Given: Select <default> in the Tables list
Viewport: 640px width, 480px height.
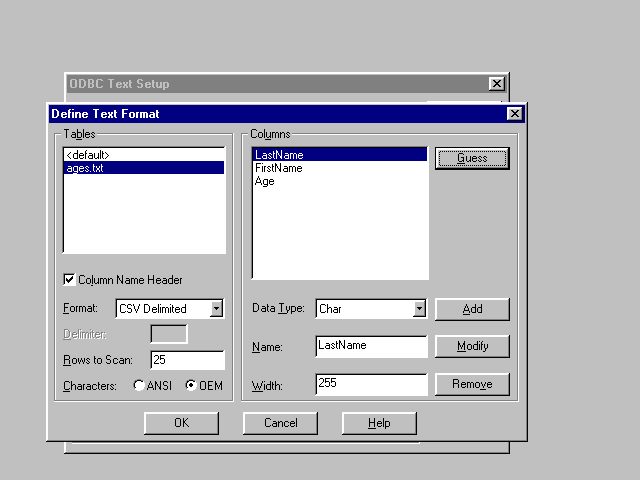Looking at the screenshot, I should pos(86,155).
